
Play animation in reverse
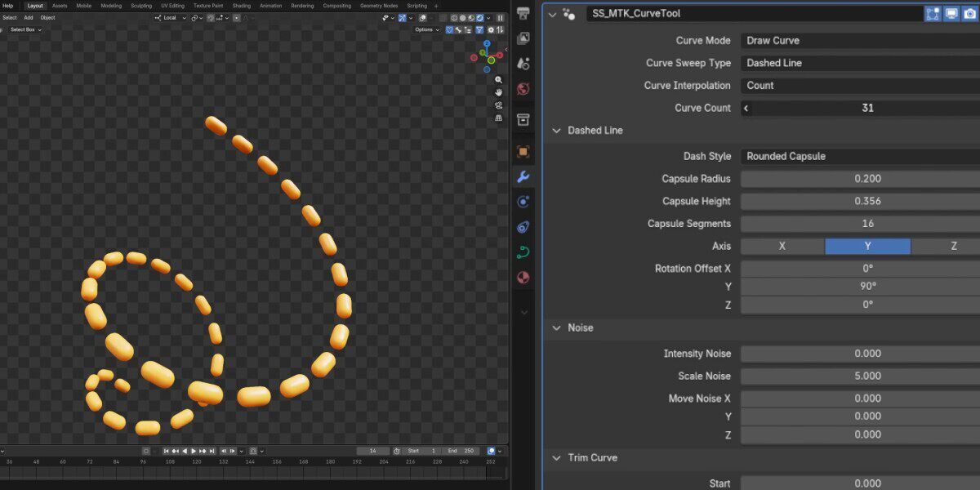pos(185,451)
